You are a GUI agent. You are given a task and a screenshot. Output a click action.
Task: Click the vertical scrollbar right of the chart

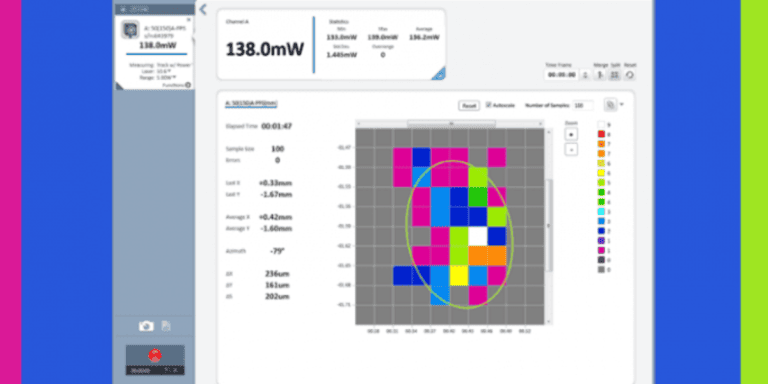click(549, 225)
